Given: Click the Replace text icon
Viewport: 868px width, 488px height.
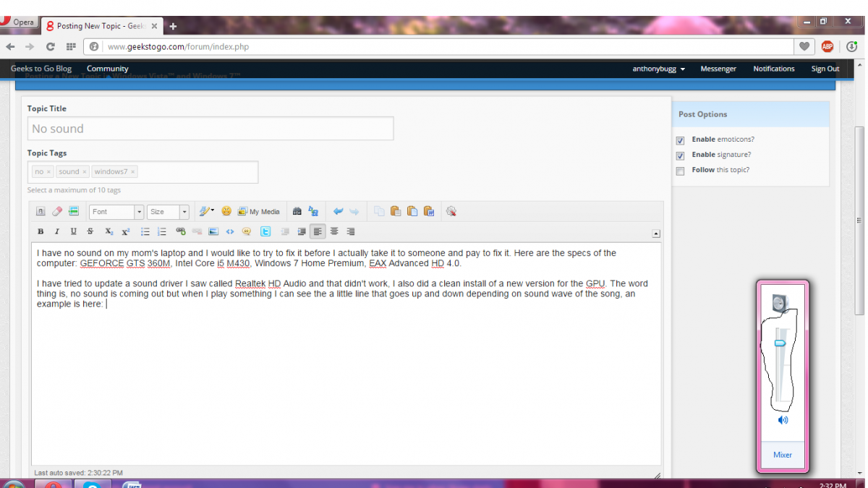Looking at the screenshot, I should coord(313,212).
